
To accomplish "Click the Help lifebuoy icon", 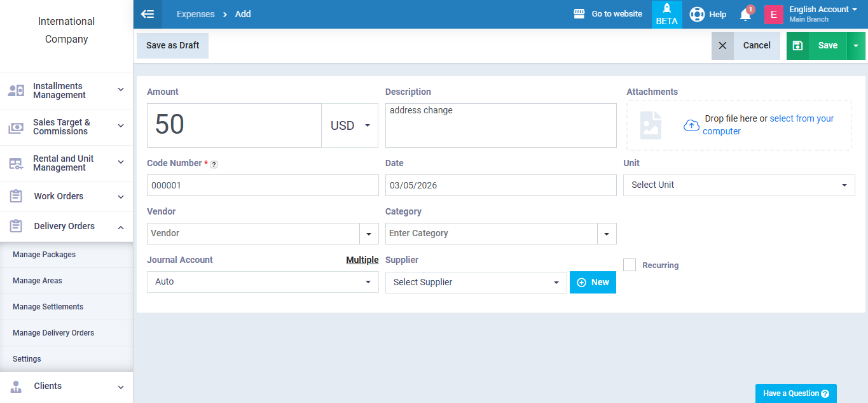I will click(x=697, y=14).
